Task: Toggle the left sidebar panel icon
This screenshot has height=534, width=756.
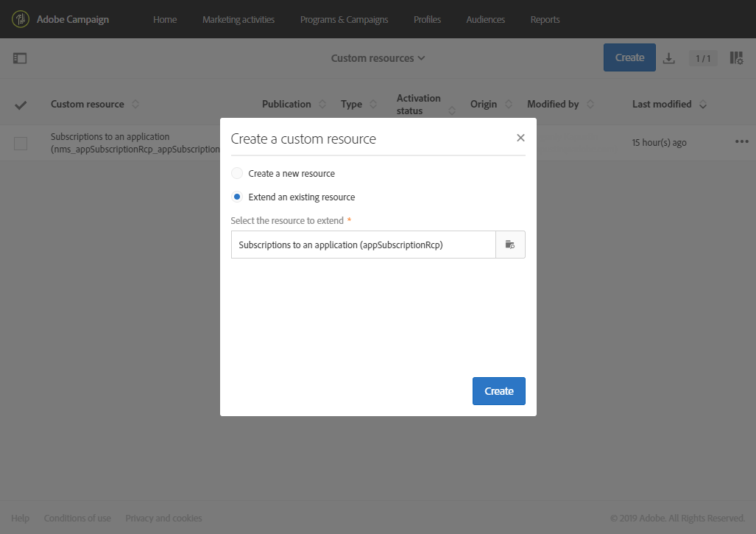Action: pos(20,58)
